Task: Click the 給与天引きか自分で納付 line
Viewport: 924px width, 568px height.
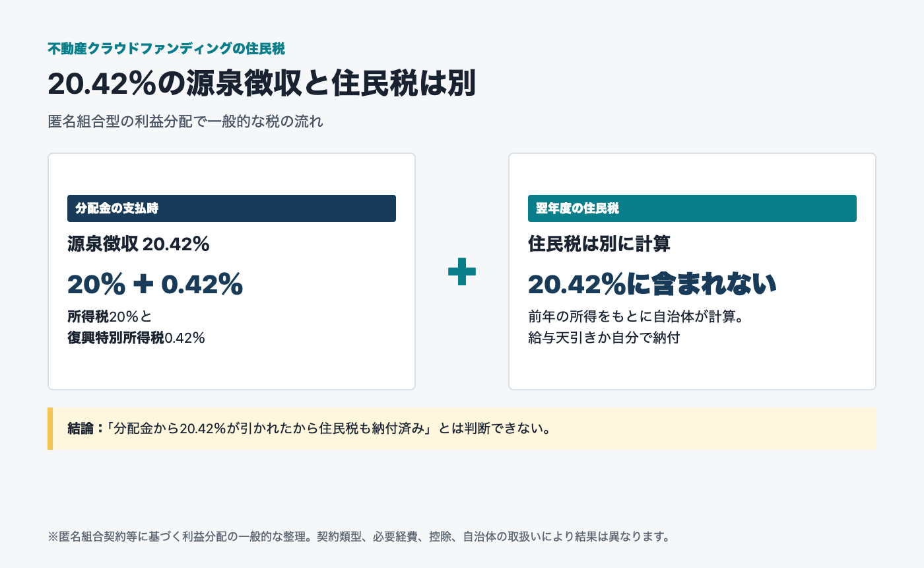Action: coord(604,338)
